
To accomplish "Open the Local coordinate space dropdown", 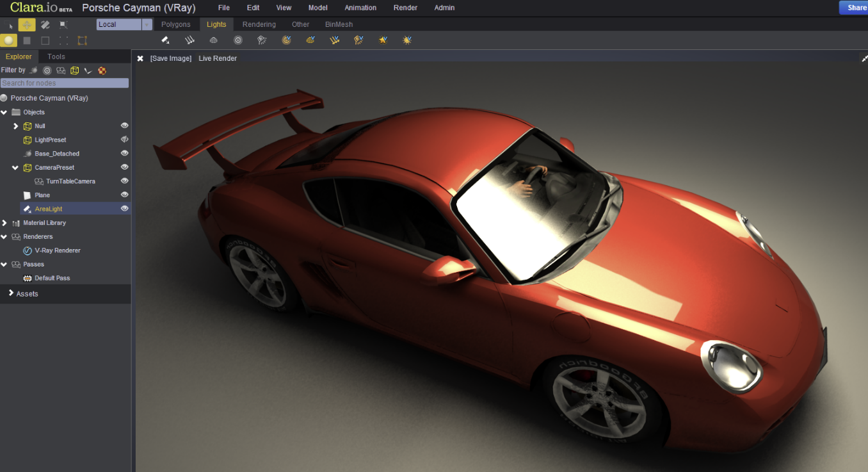I will [x=147, y=25].
